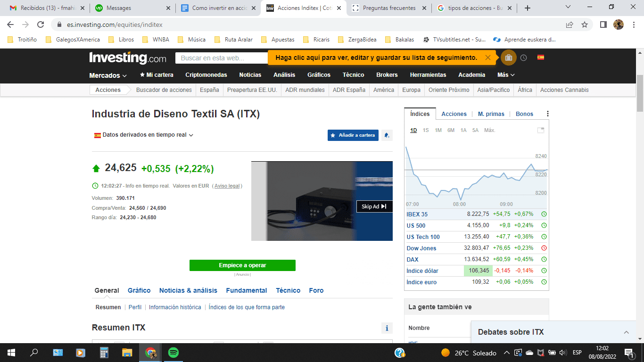The width and height of the screenshot is (644, 362).
Task: Click the volume icon in system tray
Action: (562, 353)
